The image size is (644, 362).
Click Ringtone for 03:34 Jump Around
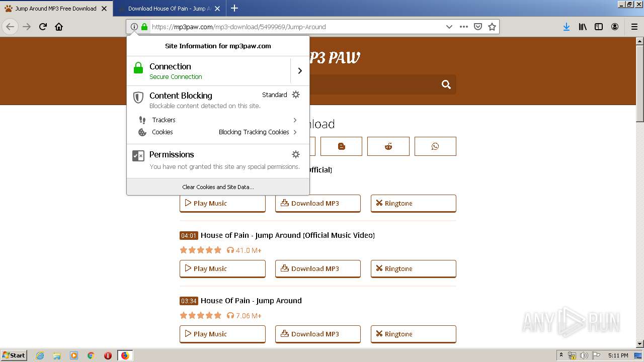point(414,334)
